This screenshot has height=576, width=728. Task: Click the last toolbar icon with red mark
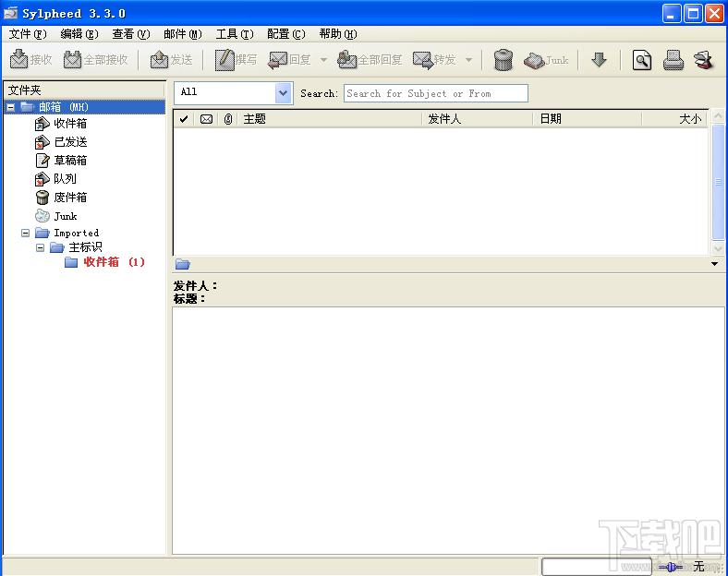click(x=703, y=60)
